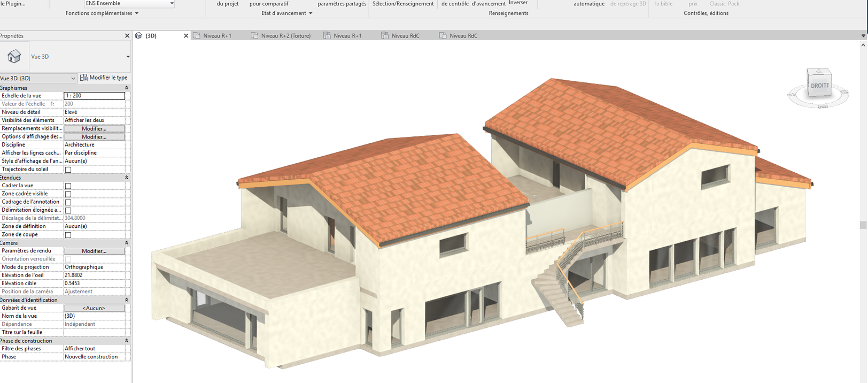Open Vue 3D: {3D} instance dropdown
Image resolution: width=868 pixels, height=383 pixels.
[x=73, y=78]
